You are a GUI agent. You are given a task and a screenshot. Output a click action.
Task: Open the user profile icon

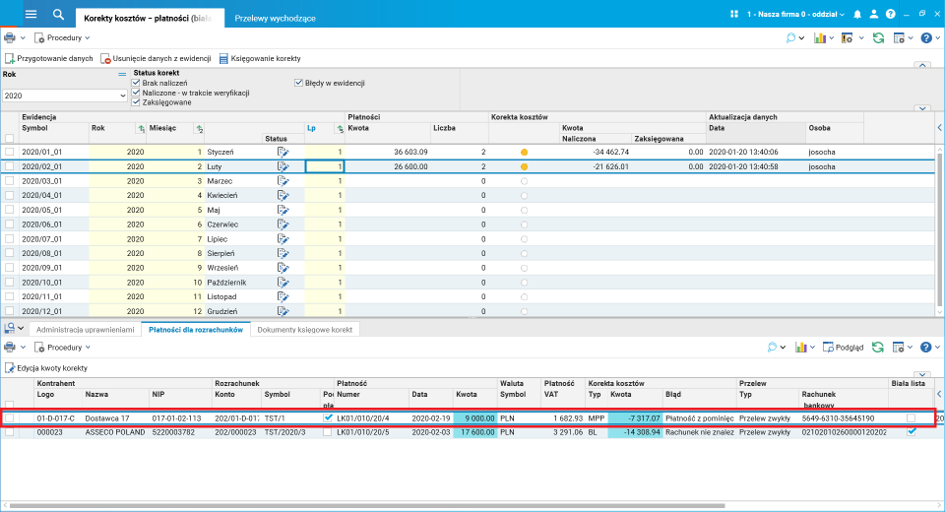tap(873, 14)
